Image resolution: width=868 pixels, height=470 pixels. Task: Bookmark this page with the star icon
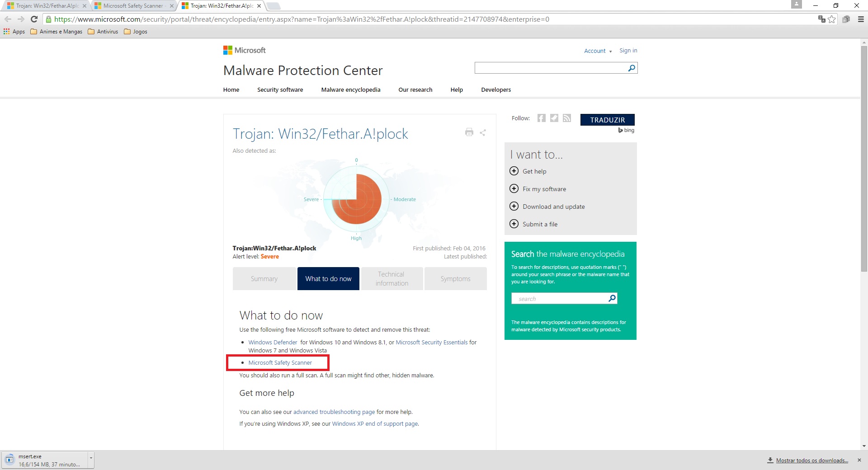point(832,19)
